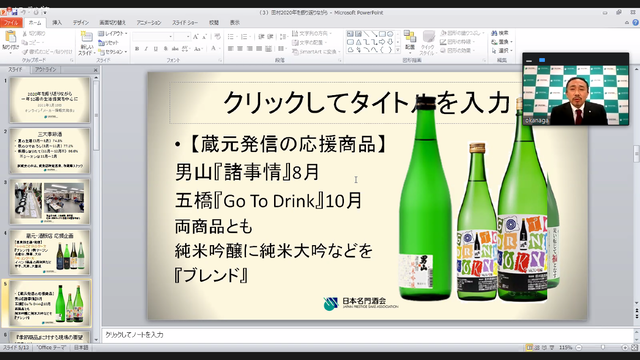Viewport: 640px width, 360px height.
Task: Start Slide Show view from status bar
Action: [552, 347]
